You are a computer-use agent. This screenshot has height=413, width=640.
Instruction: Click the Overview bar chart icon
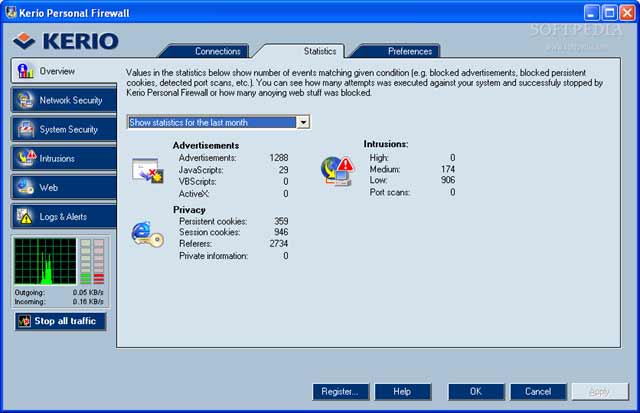(x=25, y=71)
